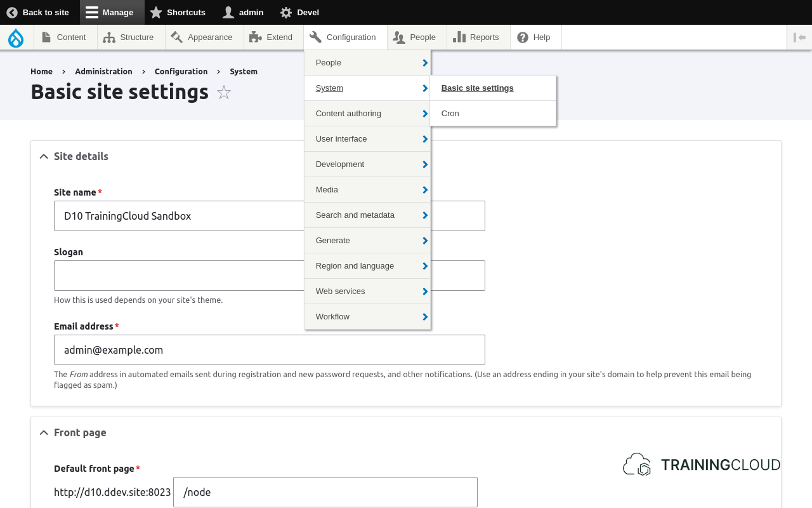Select System in Configuration dropdown
812x508 pixels.
click(x=367, y=88)
